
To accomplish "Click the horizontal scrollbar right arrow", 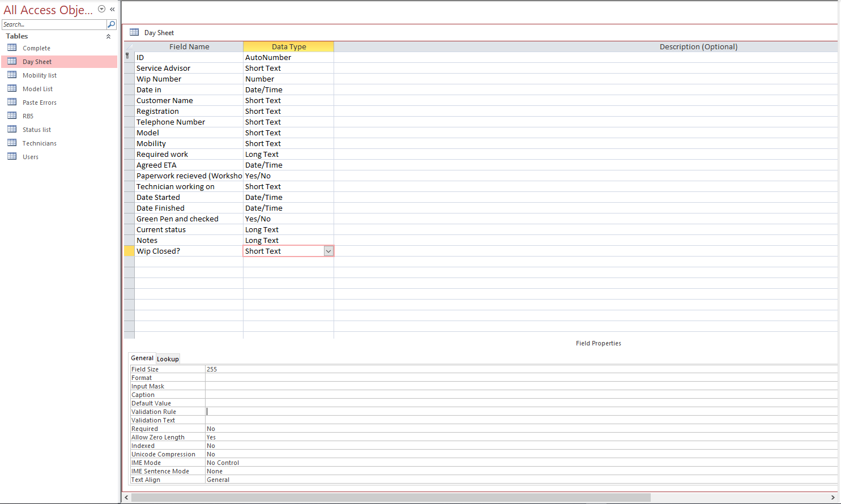I will 833,497.
